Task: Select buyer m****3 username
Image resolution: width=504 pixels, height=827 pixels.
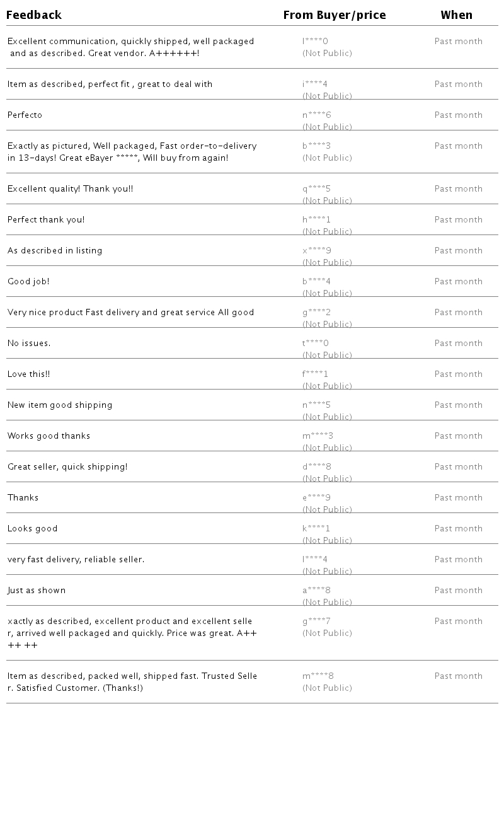Action: 318,436
